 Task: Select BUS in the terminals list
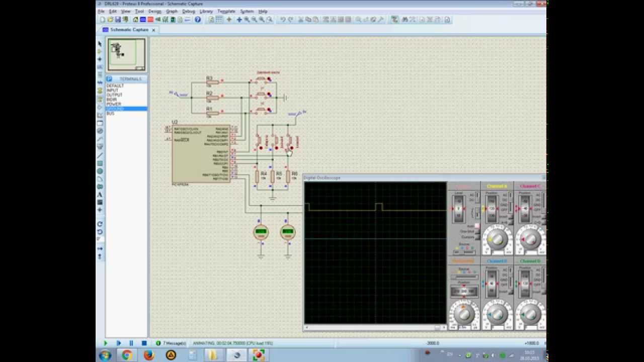coord(126,113)
